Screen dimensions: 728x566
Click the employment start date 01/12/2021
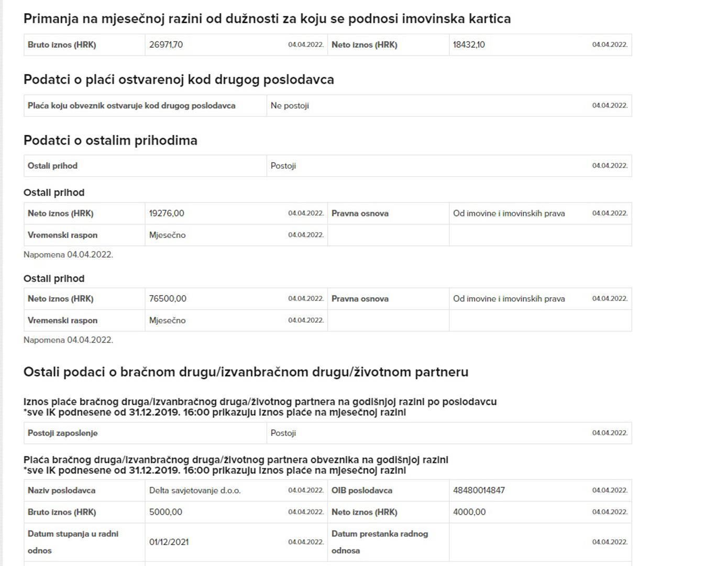169,542
